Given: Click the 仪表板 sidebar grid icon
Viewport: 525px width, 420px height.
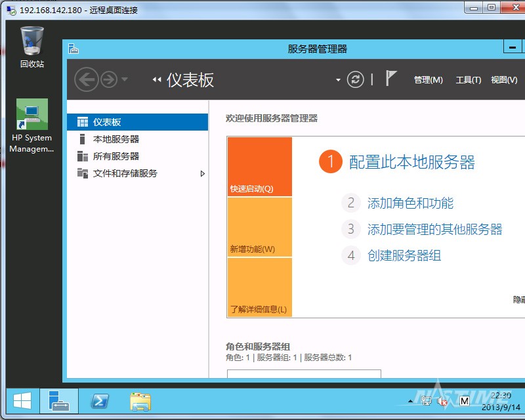Looking at the screenshot, I should click(83, 122).
